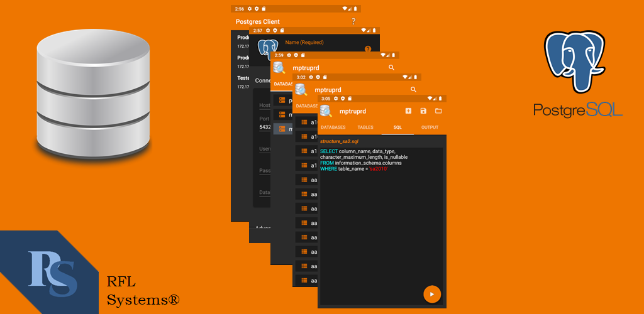Click the wifi icon on the 2:56 status bar
Image resolution: width=644 pixels, height=314 pixels.
tap(344, 8)
